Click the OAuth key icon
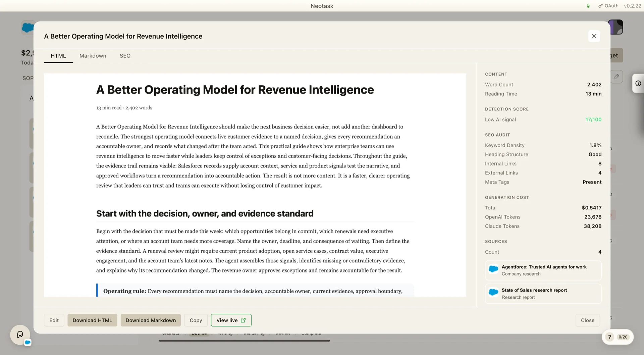 click(x=600, y=6)
